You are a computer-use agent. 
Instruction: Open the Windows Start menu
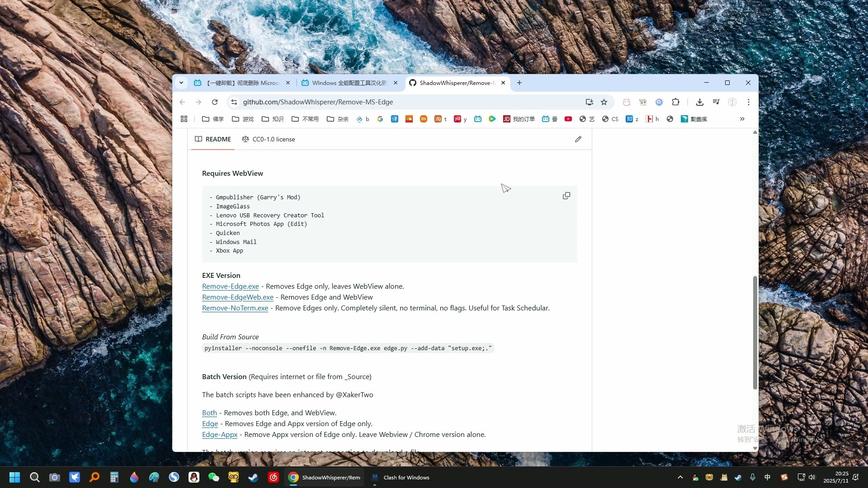point(15,477)
